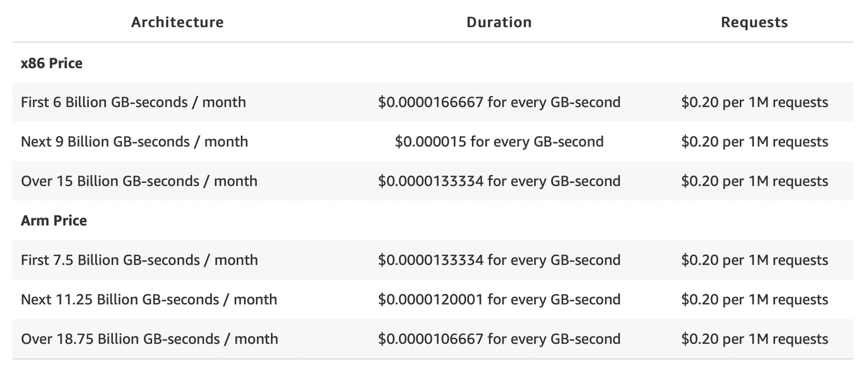The width and height of the screenshot is (868, 372).
Task: Click the Requests column header
Action: coord(754,22)
